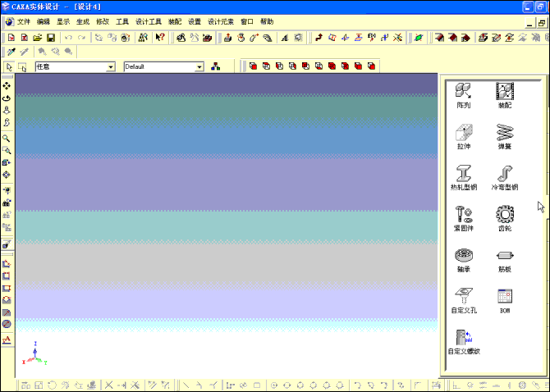Open the 设计元素 menu
Screen dimensions: 550x392
(221, 21)
